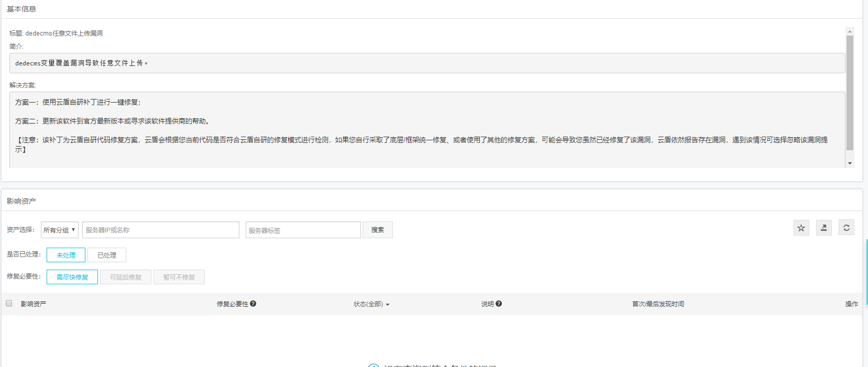
Task: Click the 搜索 search button
Action: (x=378, y=230)
